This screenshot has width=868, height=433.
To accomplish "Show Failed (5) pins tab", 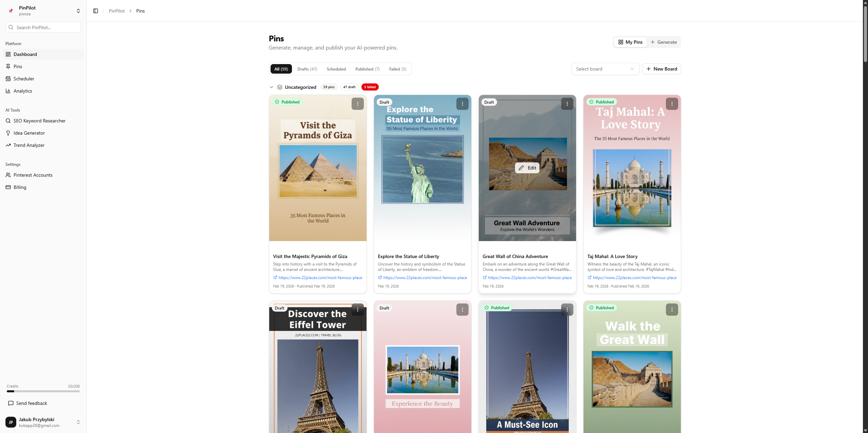I will [x=397, y=69].
